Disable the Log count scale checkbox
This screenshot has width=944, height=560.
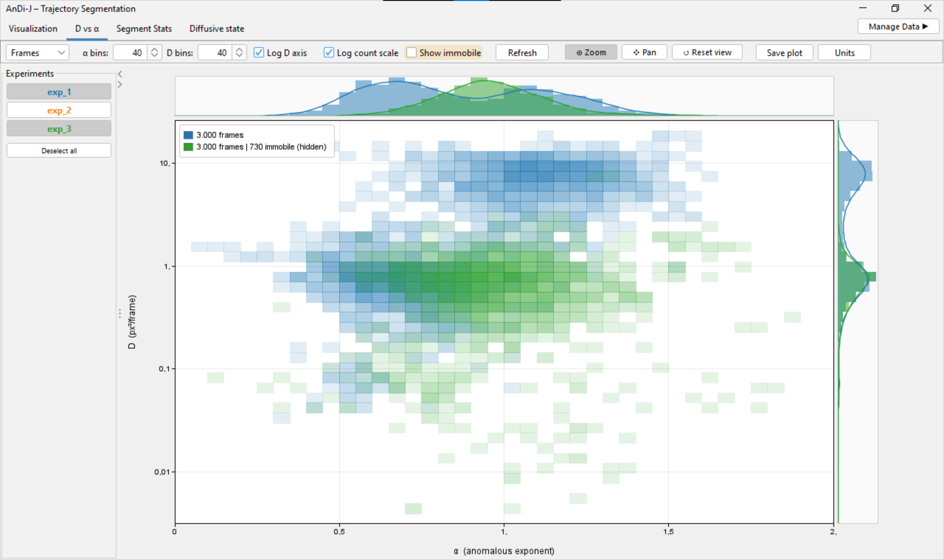[x=329, y=53]
